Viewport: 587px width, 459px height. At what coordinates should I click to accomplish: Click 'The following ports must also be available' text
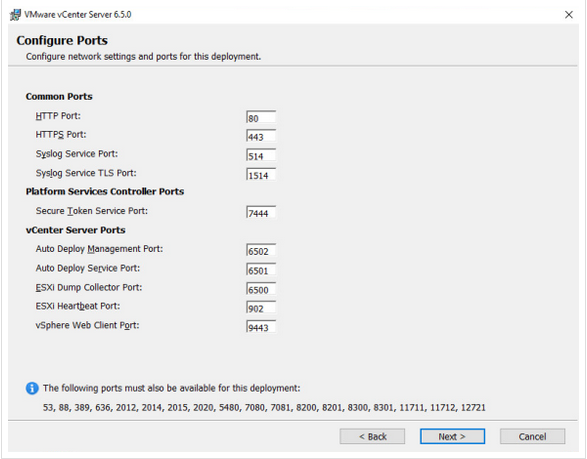tap(171, 388)
